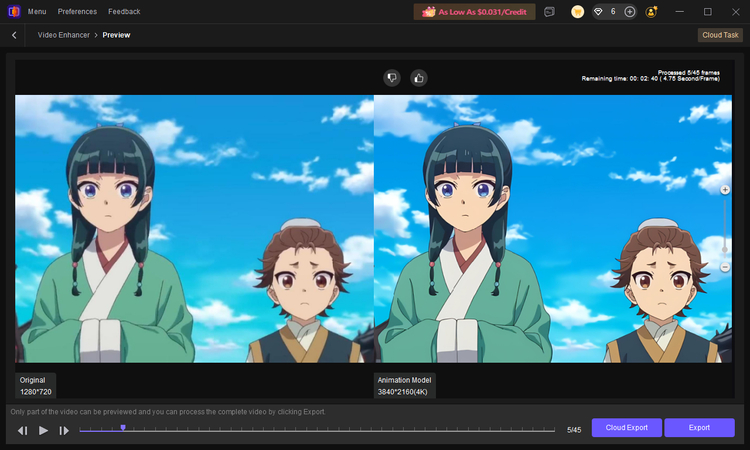The width and height of the screenshot is (750, 450).
Task: Click the original video preview pane
Action: coord(194,229)
